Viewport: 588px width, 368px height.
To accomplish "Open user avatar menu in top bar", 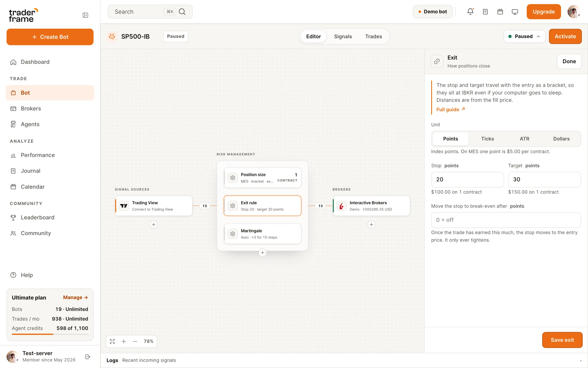I will [574, 12].
